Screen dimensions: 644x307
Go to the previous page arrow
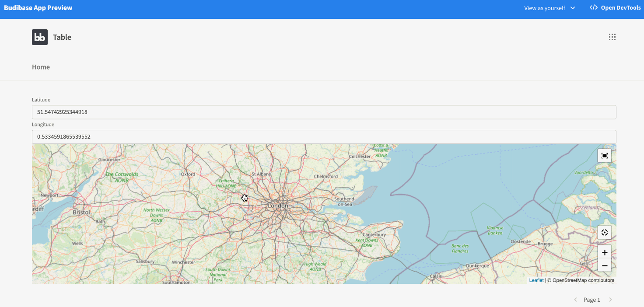576,300
